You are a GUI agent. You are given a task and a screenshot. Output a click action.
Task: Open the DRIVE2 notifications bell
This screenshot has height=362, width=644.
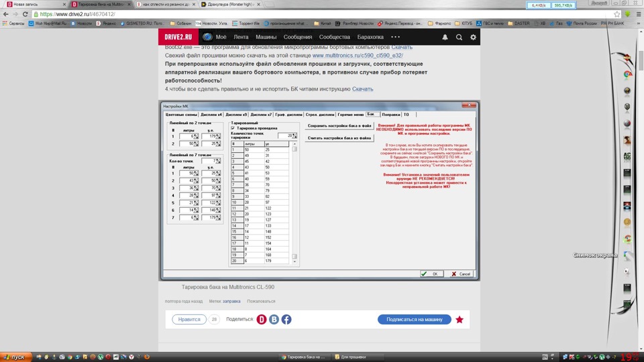tap(445, 37)
